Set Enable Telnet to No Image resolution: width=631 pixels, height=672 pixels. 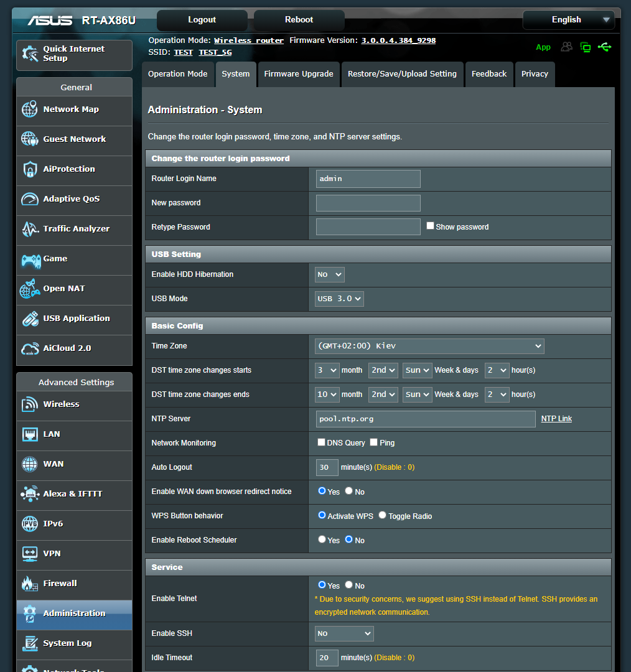click(348, 585)
